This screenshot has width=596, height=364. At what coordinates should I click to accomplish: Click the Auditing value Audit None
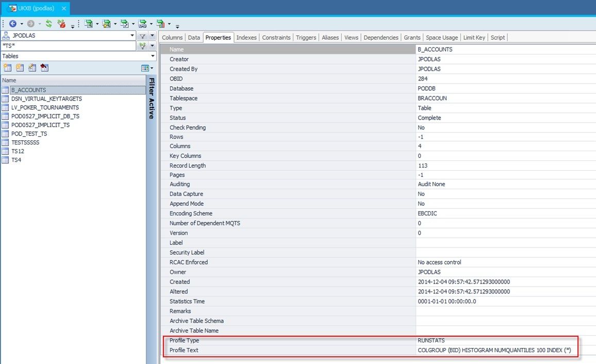pyautogui.click(x=432, y=184)
